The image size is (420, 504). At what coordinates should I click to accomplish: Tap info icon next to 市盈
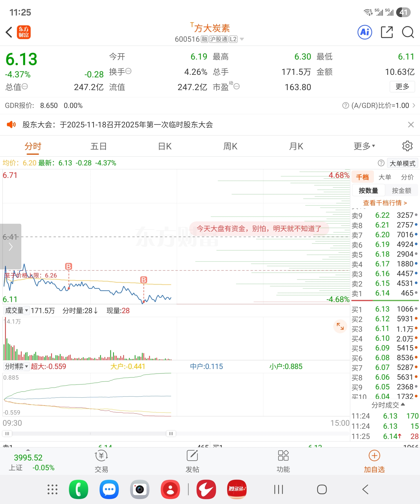[236, 86]
